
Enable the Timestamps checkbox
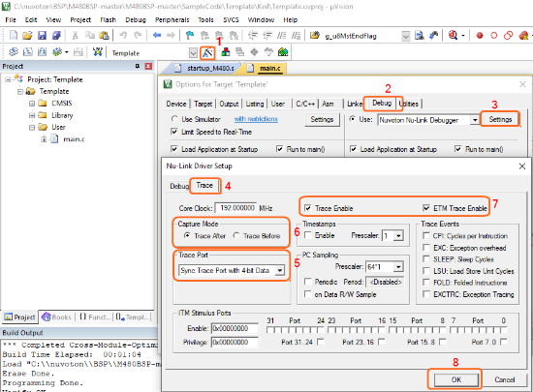tap(307, 235)
